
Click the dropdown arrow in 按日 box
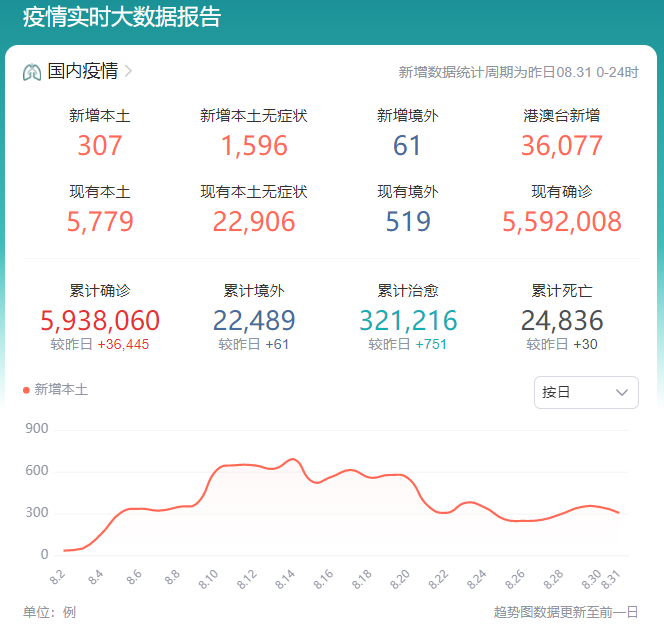tap(621, 392)
